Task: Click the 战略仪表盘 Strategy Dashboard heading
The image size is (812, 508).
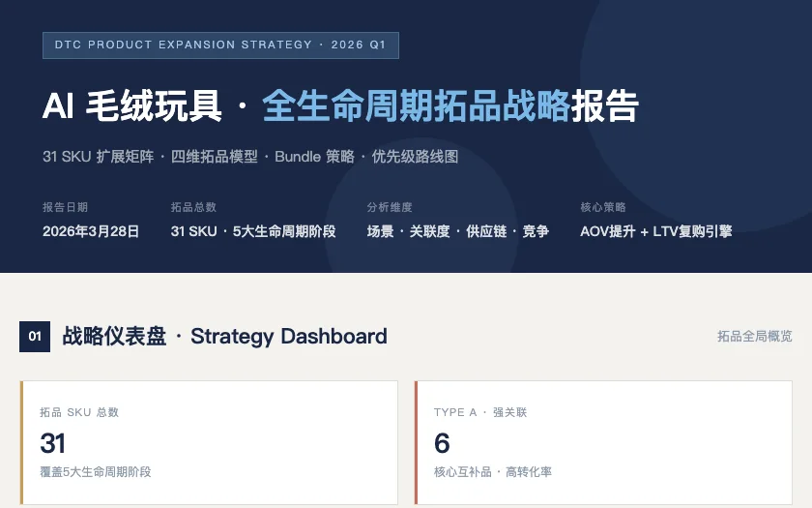Action: (224, 337)
